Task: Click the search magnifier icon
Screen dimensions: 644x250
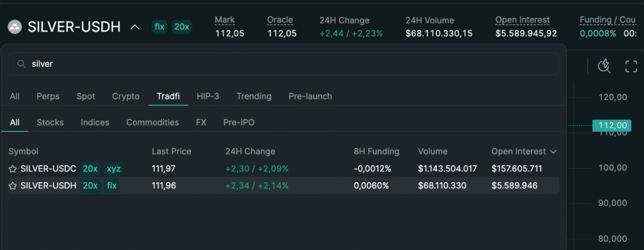Action: [21, 64]
